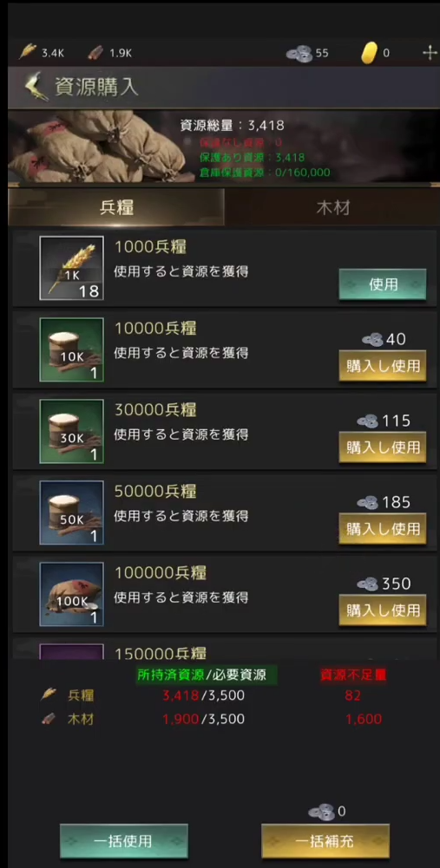This screenshot has height=868, width=440.
Task: Buy and use 10000兵糧 for 40 coins
Action: point(383,366)
